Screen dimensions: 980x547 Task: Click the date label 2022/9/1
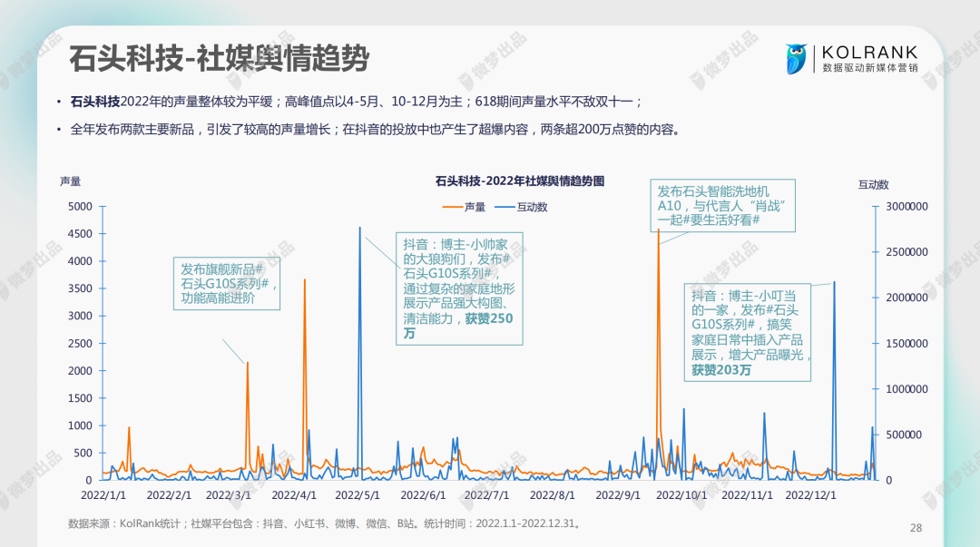pos(618,495)
